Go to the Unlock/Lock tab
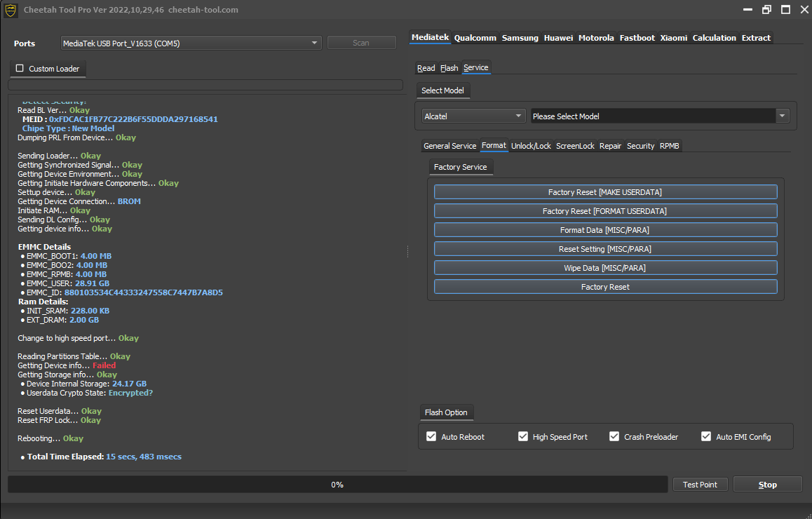Image resolution: width=812 pixels, height=519 pixels. point(531,146)
